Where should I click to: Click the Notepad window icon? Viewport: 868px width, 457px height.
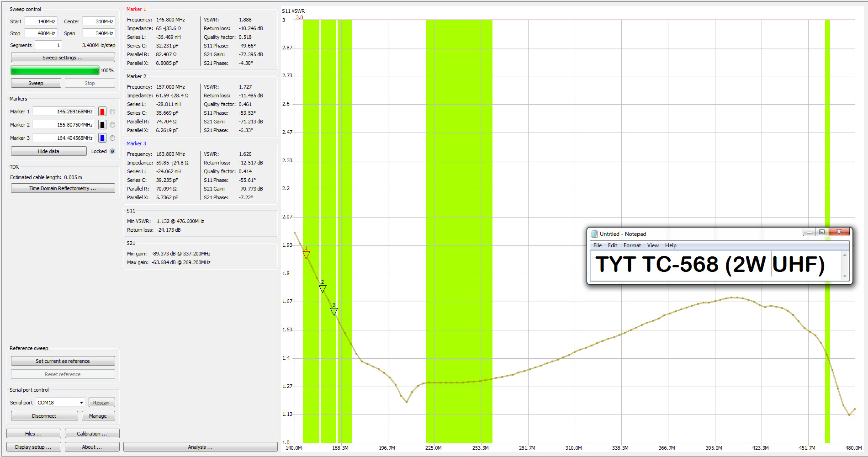594,234
